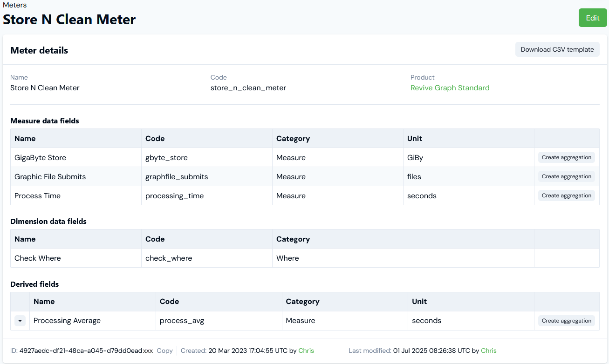
Task: Download the CSV template
Action: coord(557,49)
